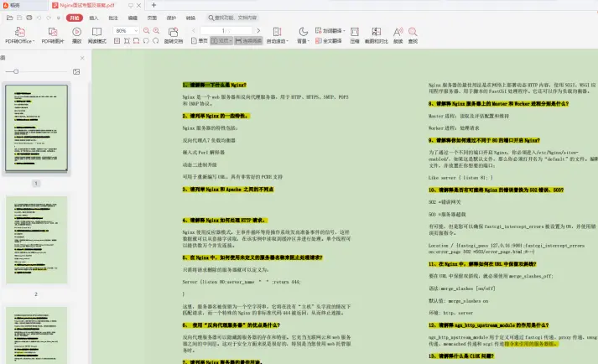This screenshot has width=598, height=364.
Task: Open the 插入 ribbon tab
Action: coord(94,18)
